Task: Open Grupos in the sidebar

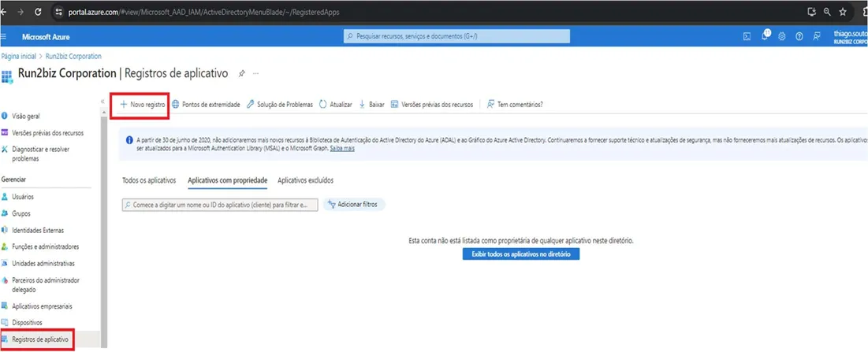Action: tap(21, 213)
